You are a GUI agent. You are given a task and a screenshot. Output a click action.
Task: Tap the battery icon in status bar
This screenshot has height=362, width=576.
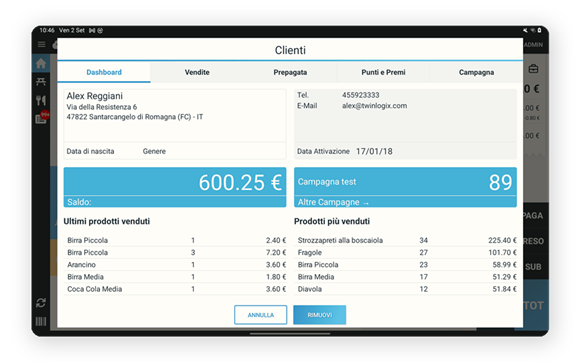coord(539,30)
